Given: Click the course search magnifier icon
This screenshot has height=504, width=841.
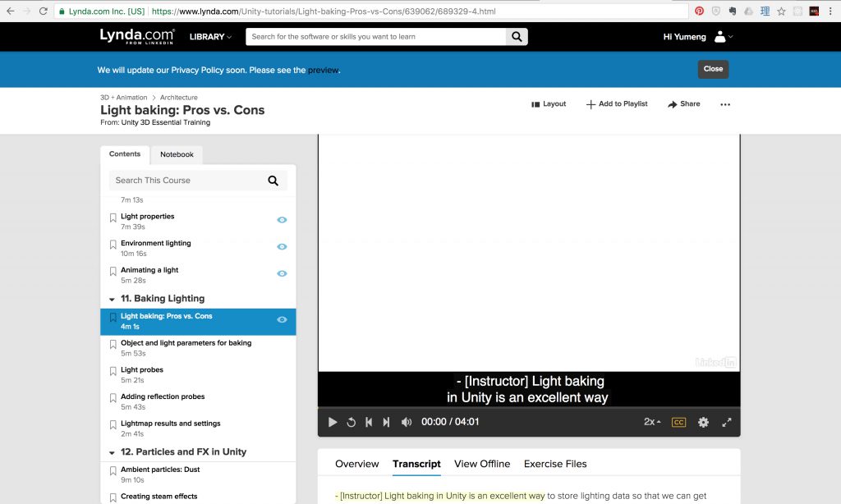Looking at the screenshot, I should (273, 181).
